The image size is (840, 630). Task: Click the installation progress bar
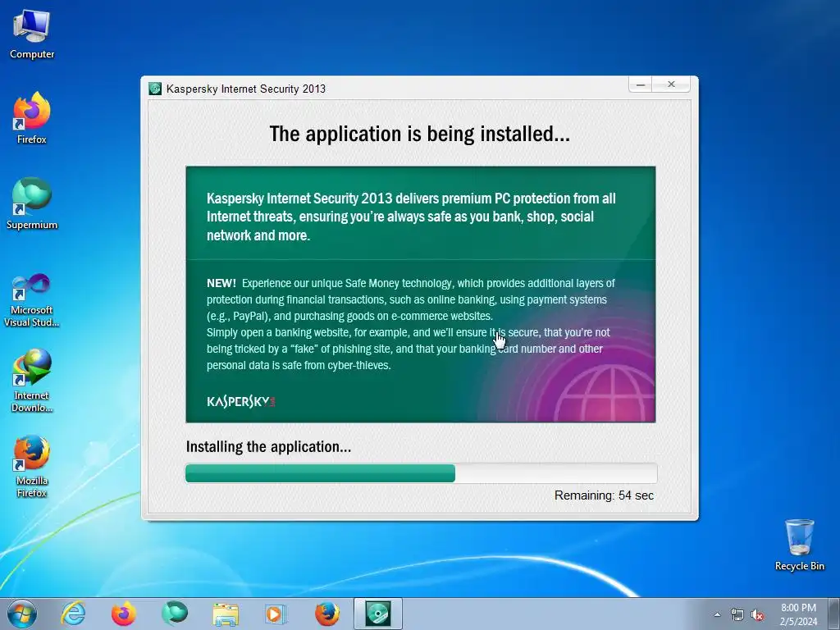(x=421, y=473)
